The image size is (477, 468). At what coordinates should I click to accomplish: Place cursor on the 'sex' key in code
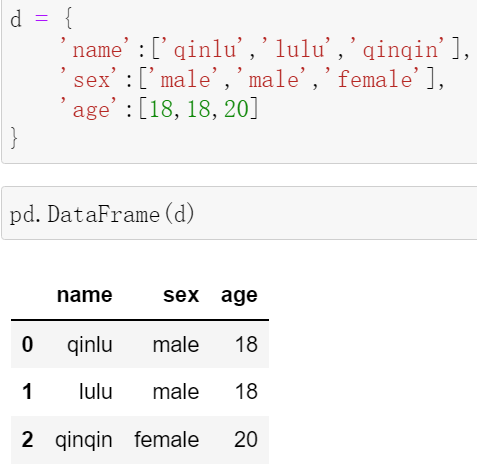pyautogui.click(x=88, y=79)
